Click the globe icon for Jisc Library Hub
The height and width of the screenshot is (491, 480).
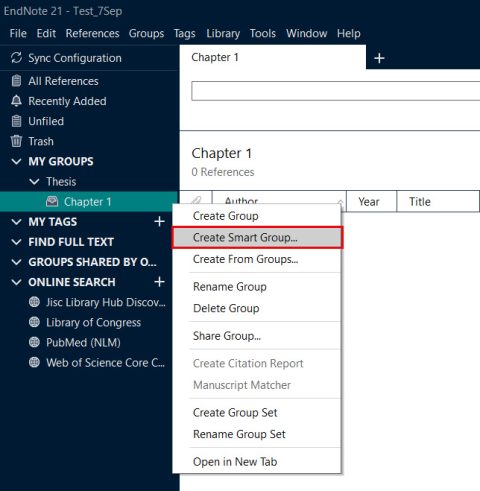click(34, 302)
